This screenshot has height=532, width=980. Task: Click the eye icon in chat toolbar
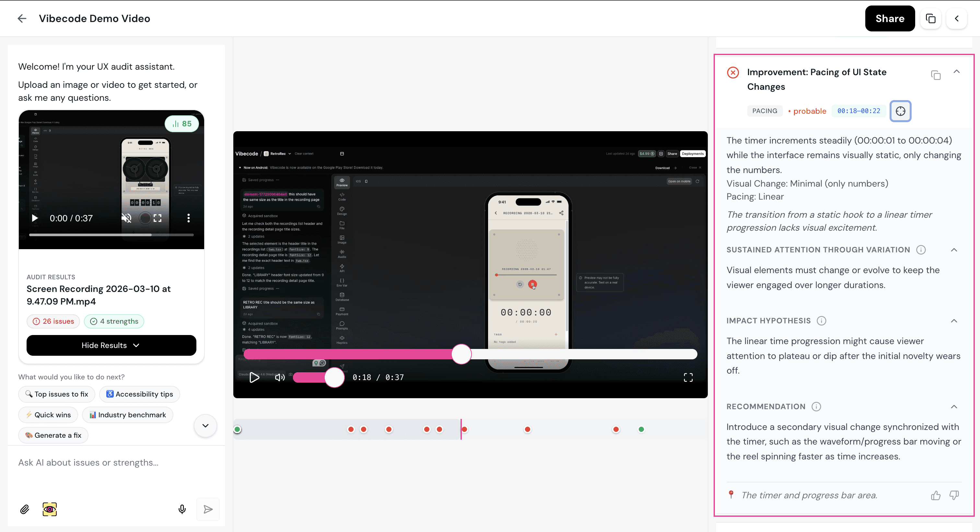click(x=50, y=509)
